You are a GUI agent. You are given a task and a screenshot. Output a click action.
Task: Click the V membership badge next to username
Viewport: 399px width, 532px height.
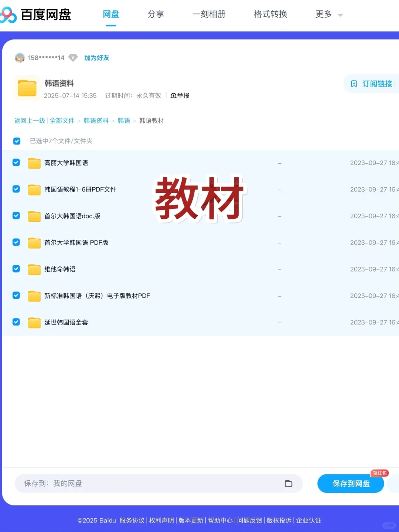point(73,58)
